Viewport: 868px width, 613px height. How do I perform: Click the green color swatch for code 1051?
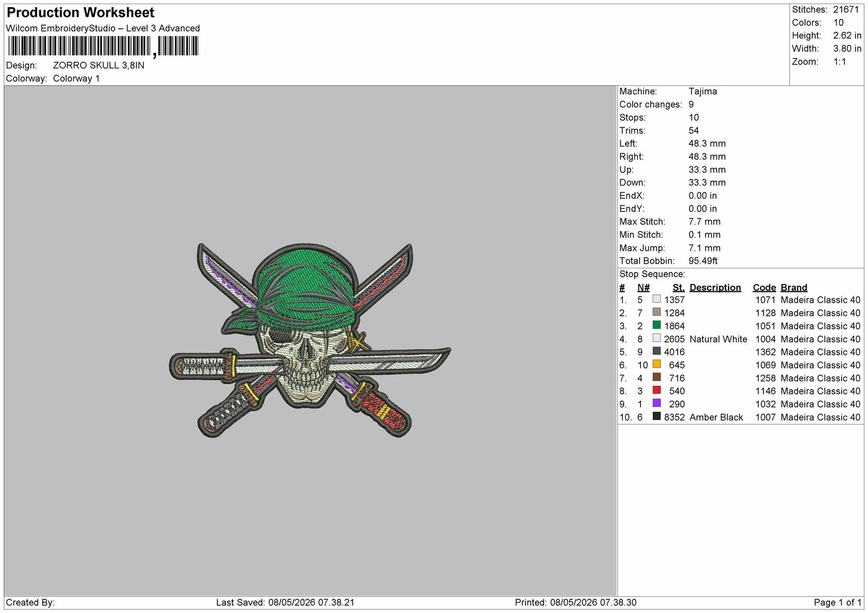coord(657,325)
